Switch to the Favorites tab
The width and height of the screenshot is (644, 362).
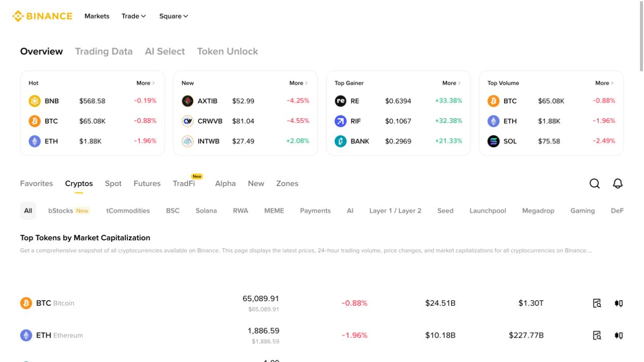[37, 184]
